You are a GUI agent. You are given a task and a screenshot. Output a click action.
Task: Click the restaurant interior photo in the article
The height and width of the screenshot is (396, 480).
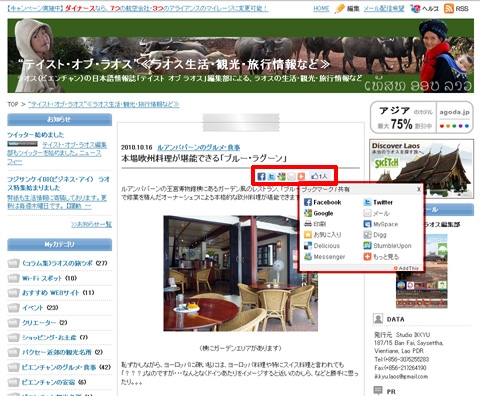[x=240, y=273]
